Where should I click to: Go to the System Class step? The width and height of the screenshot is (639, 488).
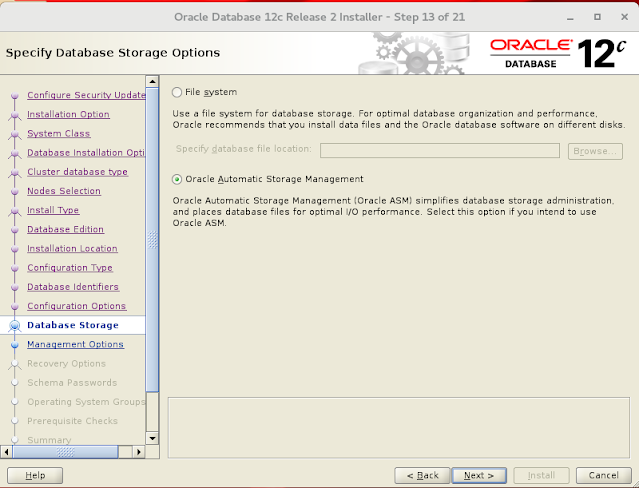(59, 133)
